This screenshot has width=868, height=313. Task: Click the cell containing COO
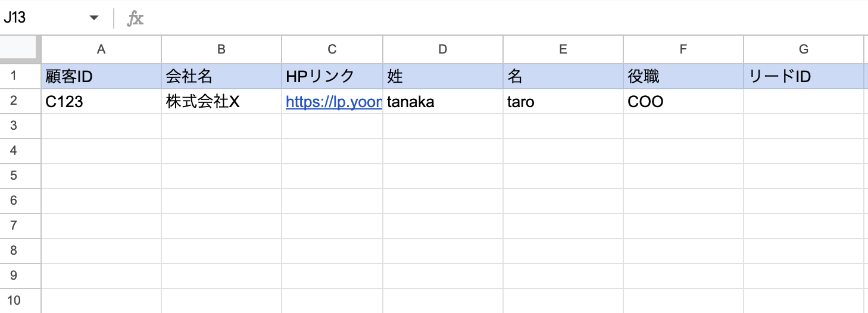click(x=683, y=102)
